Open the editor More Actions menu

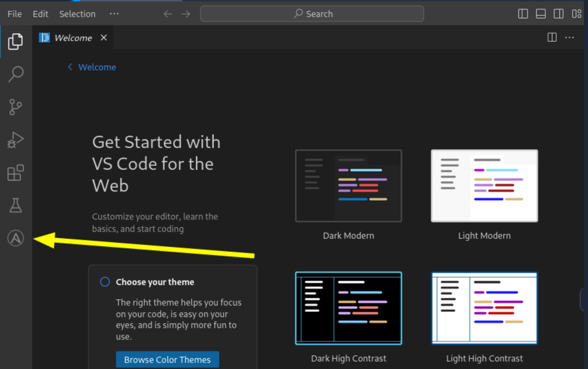click(570, 38)
